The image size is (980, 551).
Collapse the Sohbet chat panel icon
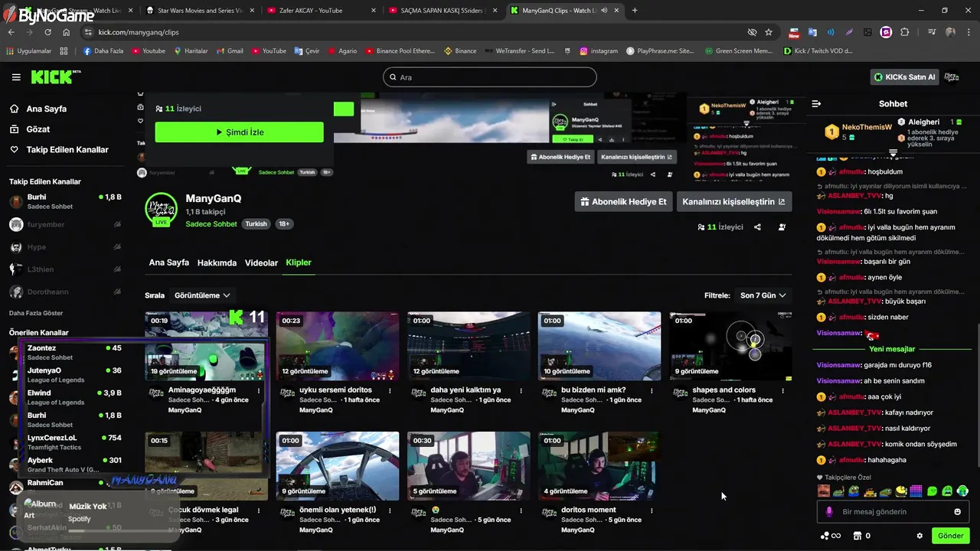coord(816,103)
